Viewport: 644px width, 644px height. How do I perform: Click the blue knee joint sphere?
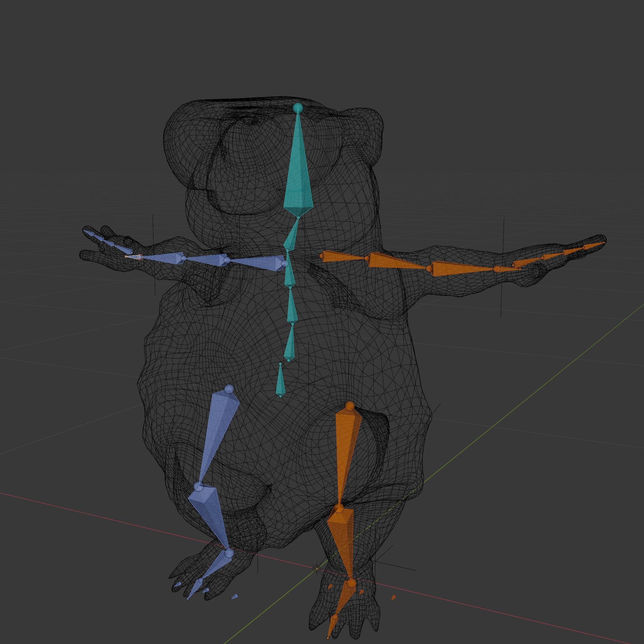click(199, 486)
